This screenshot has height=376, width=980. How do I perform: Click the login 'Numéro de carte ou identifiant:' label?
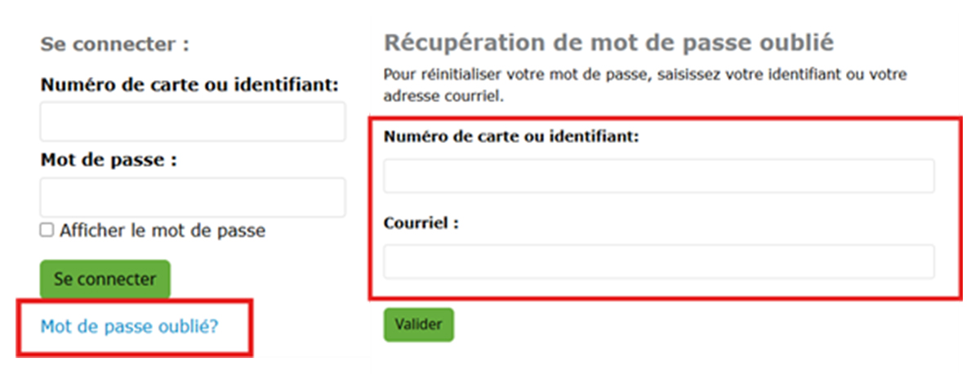pos(189,85)
